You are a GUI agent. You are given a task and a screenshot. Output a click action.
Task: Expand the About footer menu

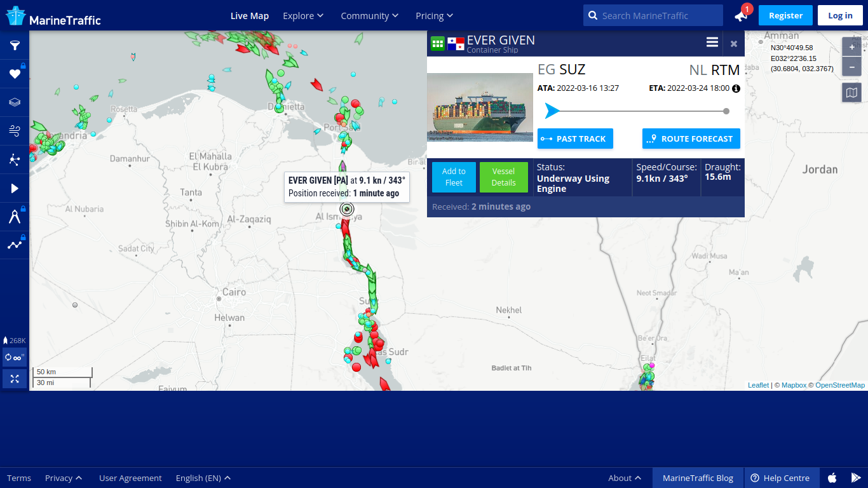tap(625, 478)
